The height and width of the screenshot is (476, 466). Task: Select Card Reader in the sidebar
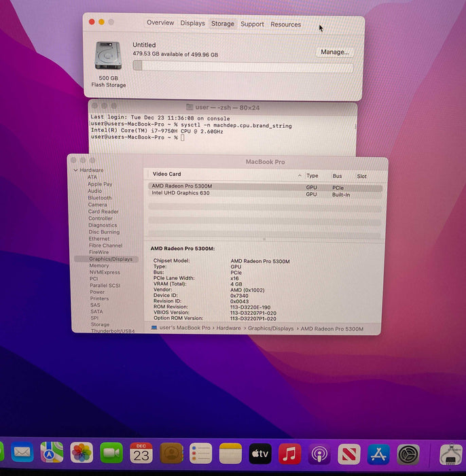103,211
